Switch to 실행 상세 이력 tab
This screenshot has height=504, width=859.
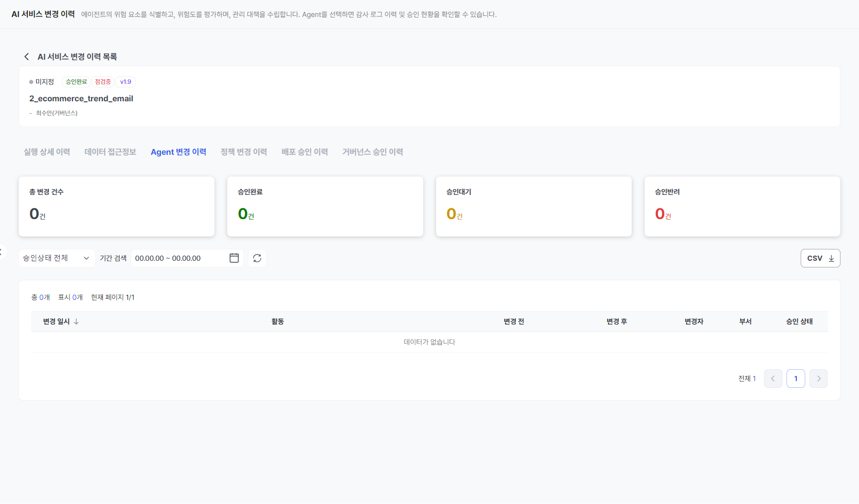coord(47,152)
